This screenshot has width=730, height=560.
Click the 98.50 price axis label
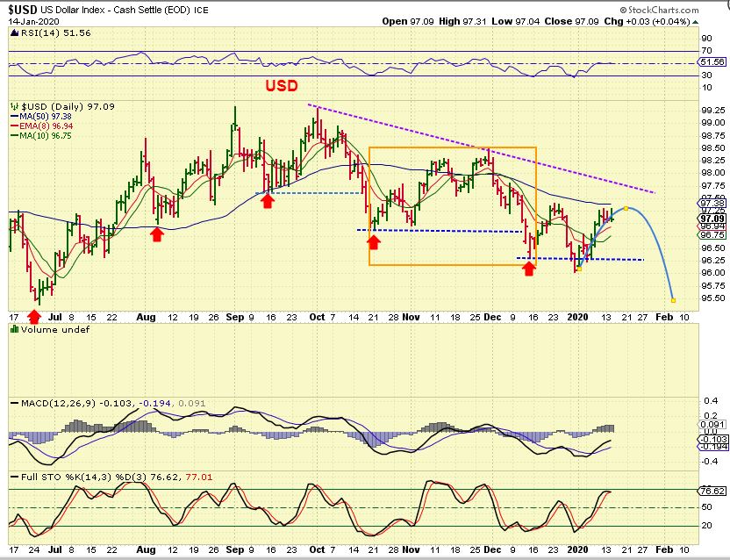click(x=712, y=148)
